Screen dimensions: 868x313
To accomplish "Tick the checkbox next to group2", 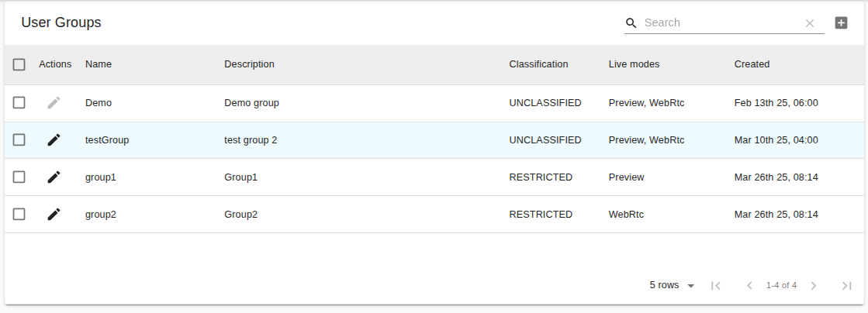I will pyautogui.click(x=19, y=215).
